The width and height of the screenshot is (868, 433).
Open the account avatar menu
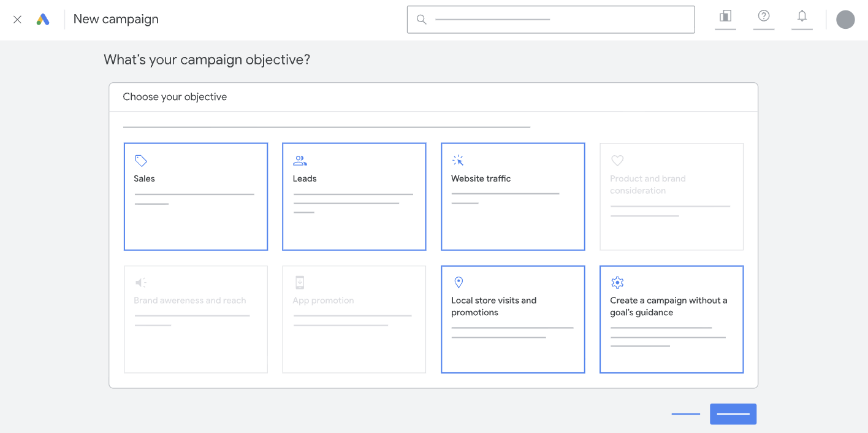(x=845, y=19)
